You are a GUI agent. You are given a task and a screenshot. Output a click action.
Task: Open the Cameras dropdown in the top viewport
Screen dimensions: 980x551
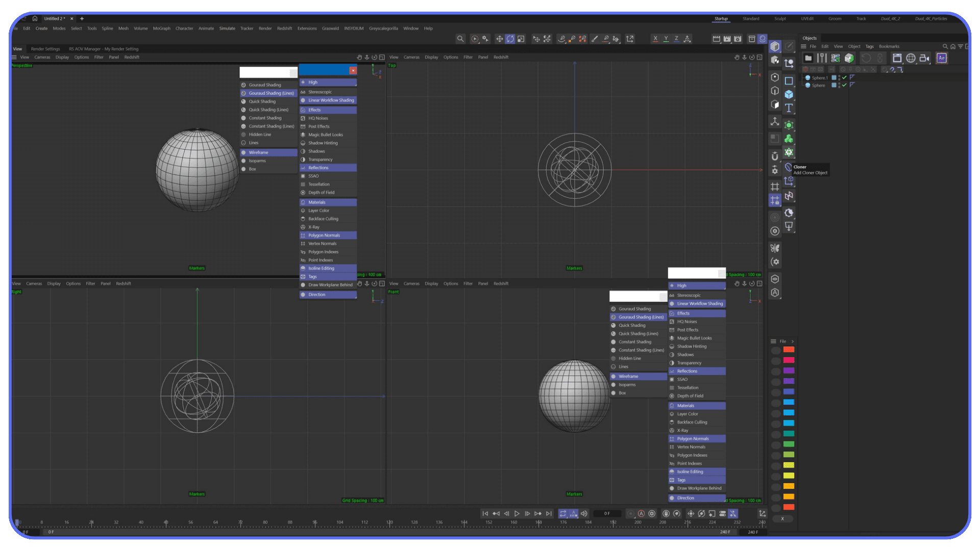411,57
